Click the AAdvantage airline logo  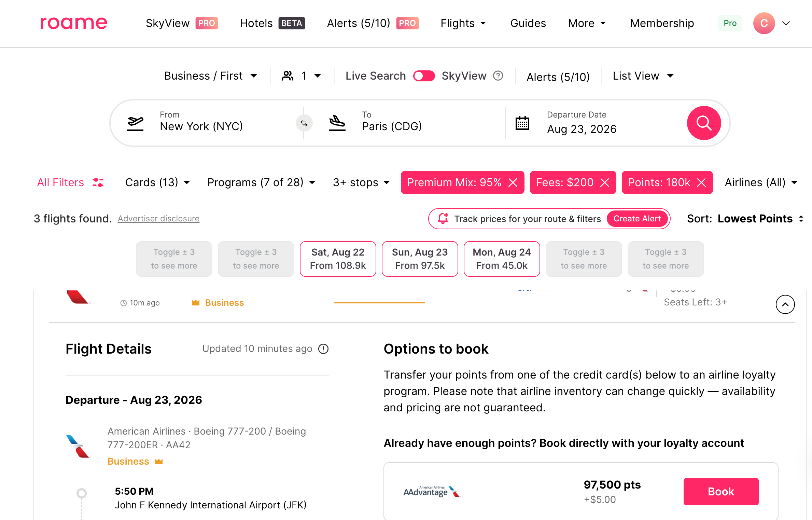coord(431,491)
